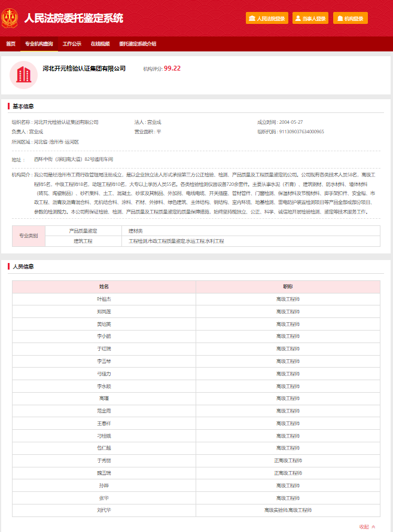Viewport: 393px width, 532px height.
Task: Click the name 于秀丽
Action: point(104,461)
